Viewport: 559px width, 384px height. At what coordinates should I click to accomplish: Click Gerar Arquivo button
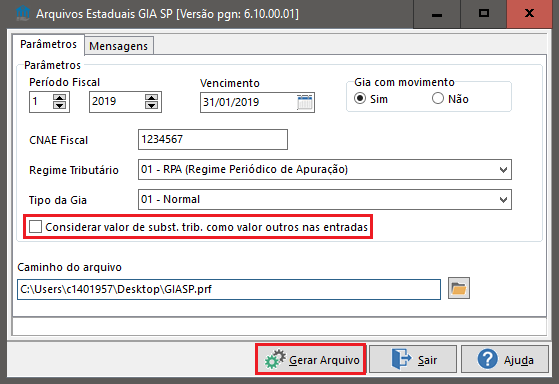[x=311, y=359]
